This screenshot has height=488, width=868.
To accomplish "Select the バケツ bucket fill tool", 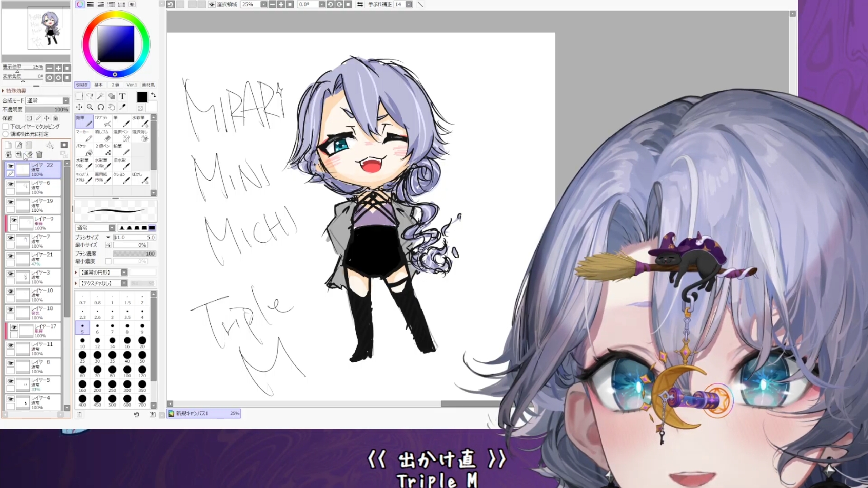I will (84, 150).
